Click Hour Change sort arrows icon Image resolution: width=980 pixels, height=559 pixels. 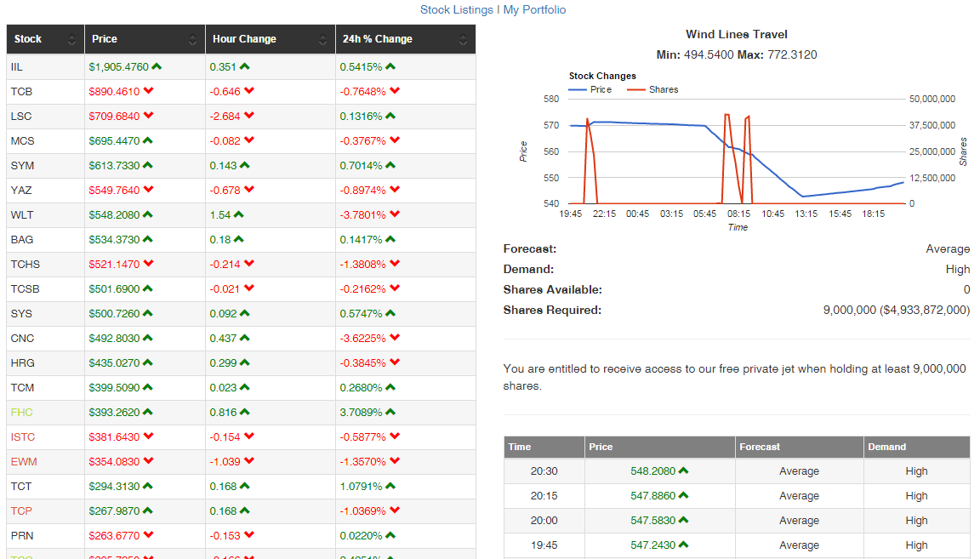point(322,39)
